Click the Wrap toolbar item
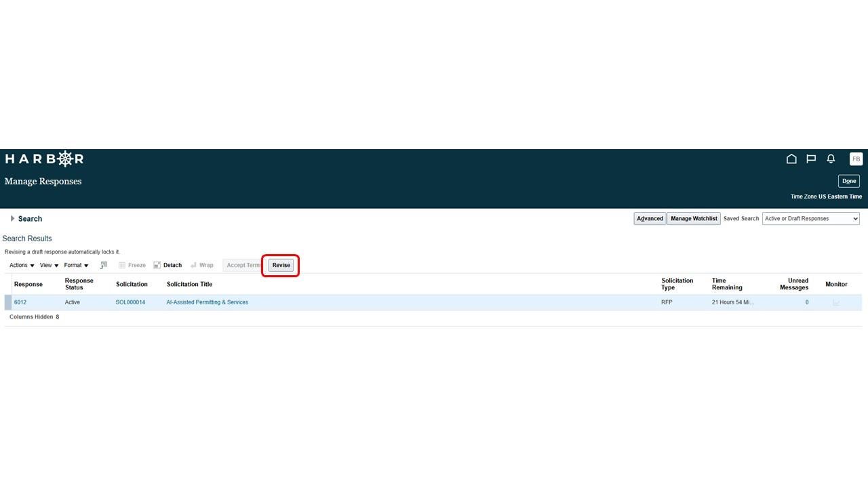Viewport: 868px width, 488px height. point(202,265)
